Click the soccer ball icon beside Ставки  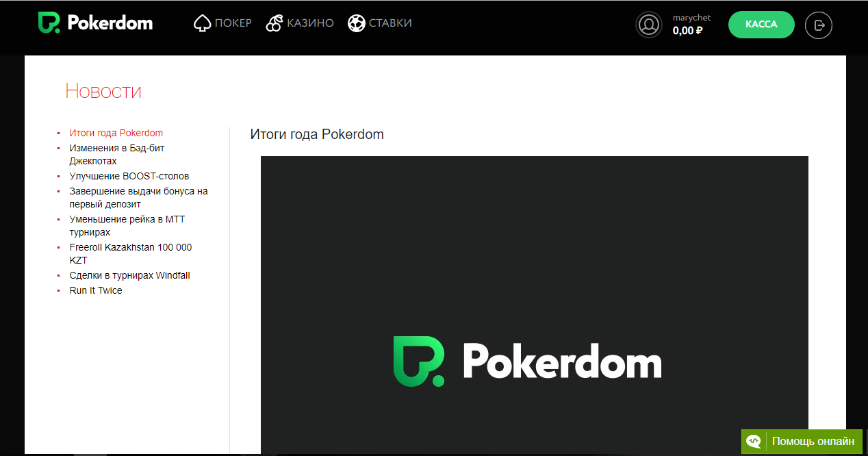click(356, 24)
